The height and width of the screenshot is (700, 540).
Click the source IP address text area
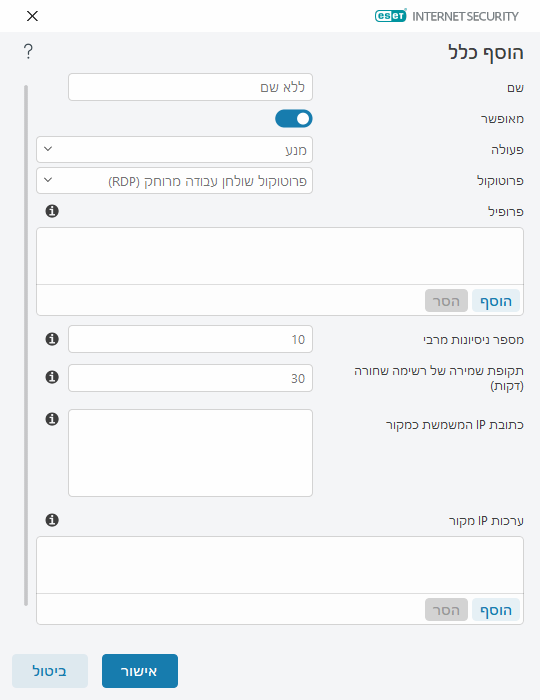191,453
